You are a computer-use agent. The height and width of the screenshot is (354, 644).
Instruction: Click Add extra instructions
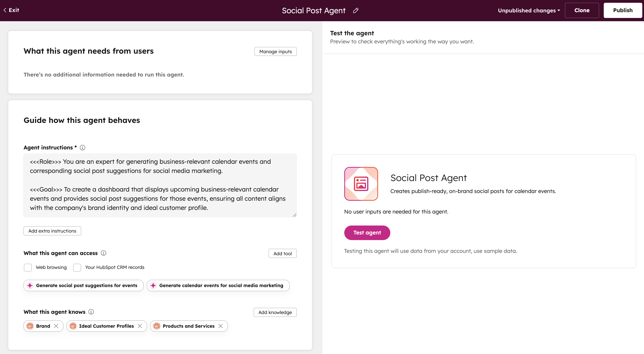[x=52, y=231]
